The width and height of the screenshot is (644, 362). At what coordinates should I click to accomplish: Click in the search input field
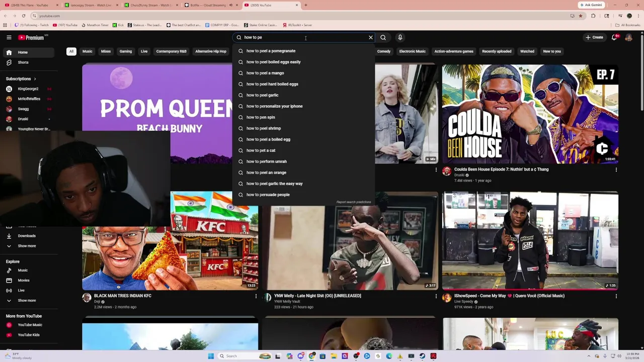304,37
